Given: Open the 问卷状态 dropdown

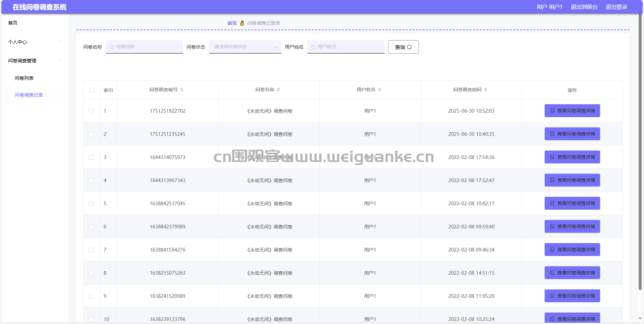Looking at the screenshot, I should (x=245, y=47).
